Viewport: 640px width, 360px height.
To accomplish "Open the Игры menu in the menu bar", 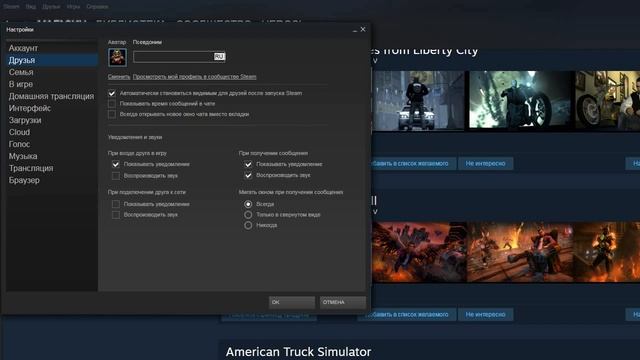I will click(x=73, y=7).
